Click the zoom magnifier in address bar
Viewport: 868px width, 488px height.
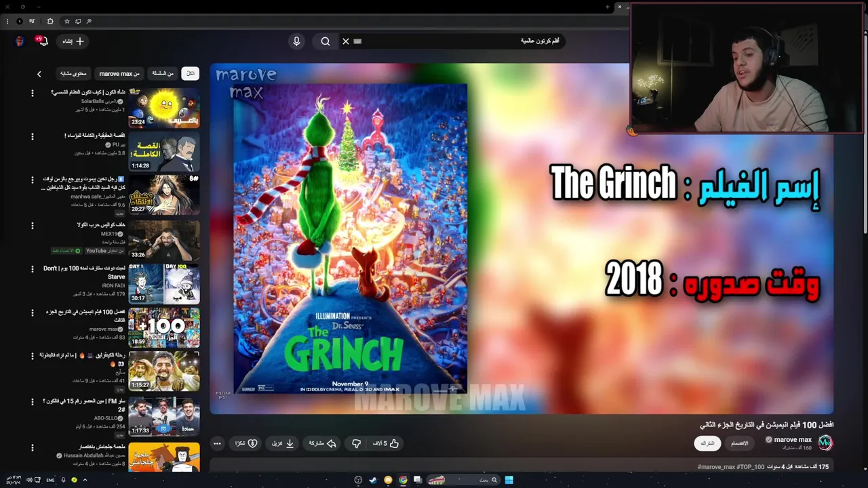tap(89, 22)
